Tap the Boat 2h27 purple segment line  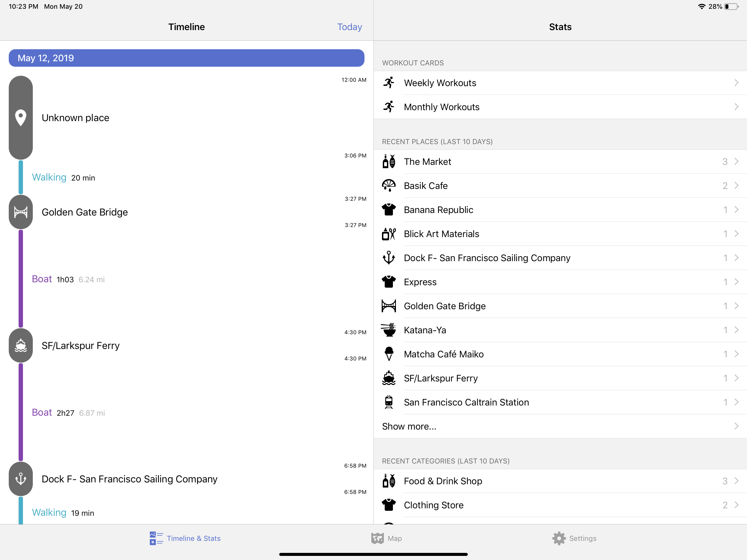(x=21, y=412)
